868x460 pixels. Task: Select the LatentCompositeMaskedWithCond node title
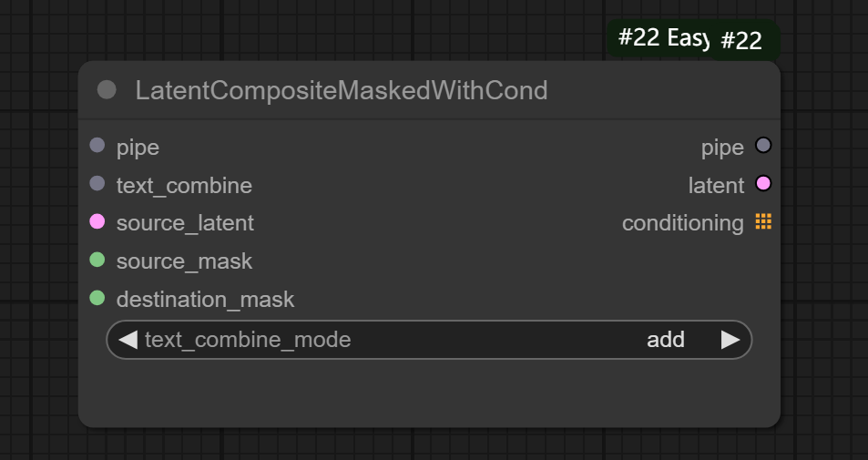pyautogui.click(x=342, y=90)
